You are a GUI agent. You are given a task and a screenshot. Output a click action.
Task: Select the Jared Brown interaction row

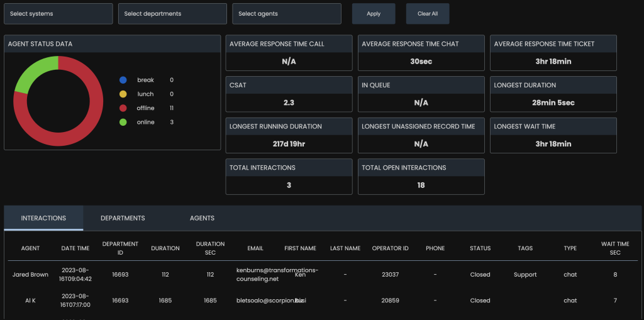[x=30, y=275]
